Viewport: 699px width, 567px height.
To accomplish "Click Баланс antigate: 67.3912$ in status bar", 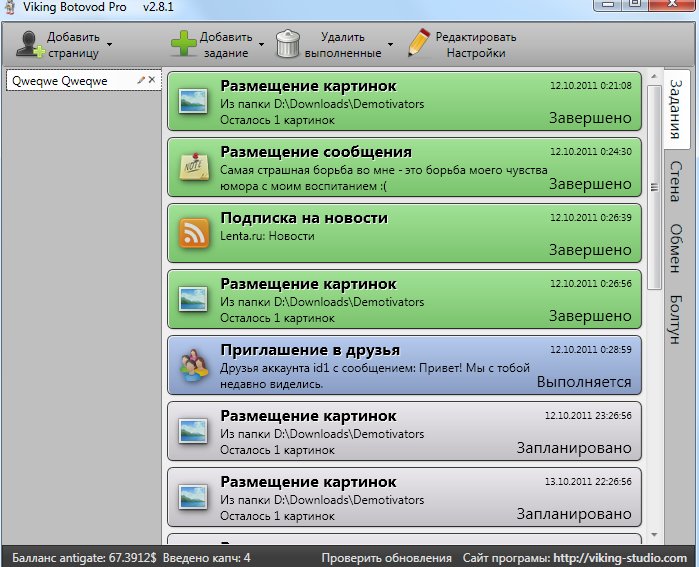I will [84, 558].
